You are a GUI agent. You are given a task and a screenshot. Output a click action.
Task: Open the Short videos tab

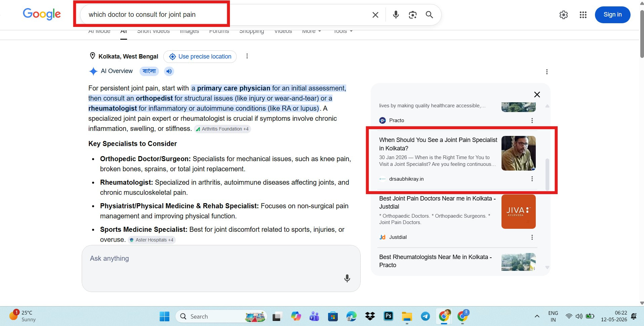[153, 31]
